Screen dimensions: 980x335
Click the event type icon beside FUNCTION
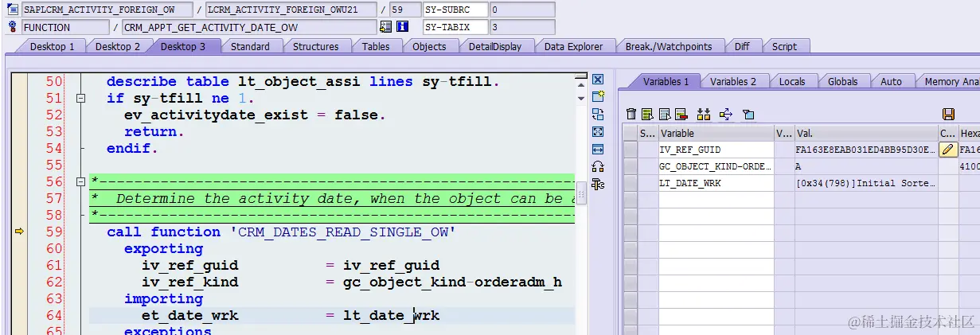[13, 27]
